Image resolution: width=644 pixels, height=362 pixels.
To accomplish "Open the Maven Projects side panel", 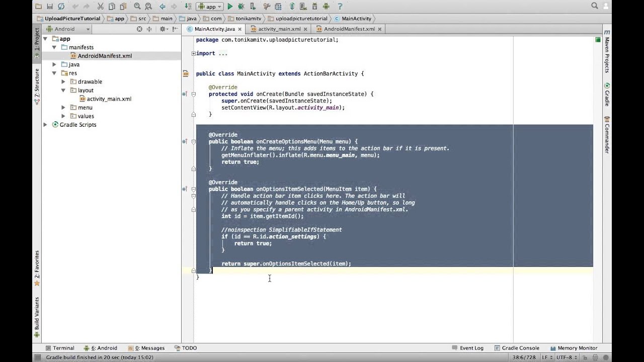I will click(607, 51).
